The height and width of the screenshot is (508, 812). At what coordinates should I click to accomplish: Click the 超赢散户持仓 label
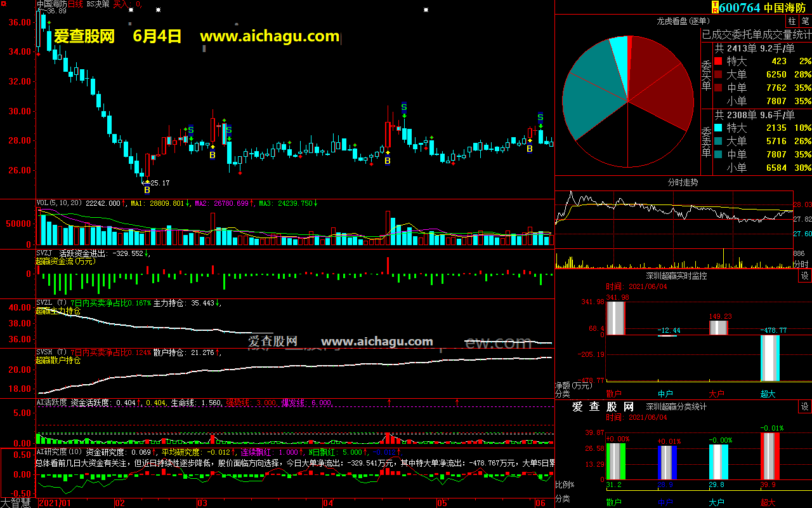tap(58, 361)
